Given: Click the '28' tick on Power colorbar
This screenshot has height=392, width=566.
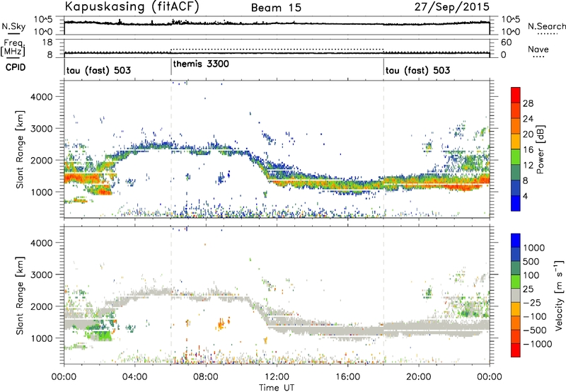Looking at the screenshot, I should pos(528,103).
